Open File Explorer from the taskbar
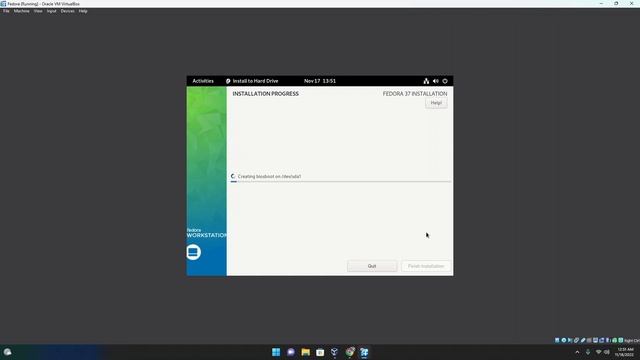Viewport: 640px width, 360px height. click(305, 352)
